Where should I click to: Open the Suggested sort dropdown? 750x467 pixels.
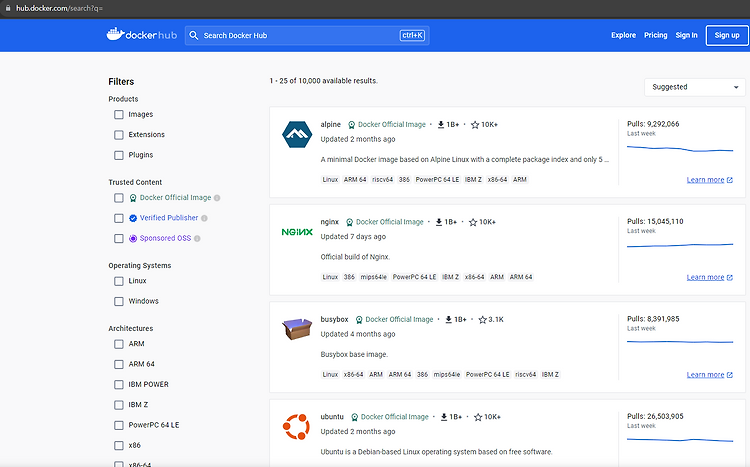click(695, 87)
